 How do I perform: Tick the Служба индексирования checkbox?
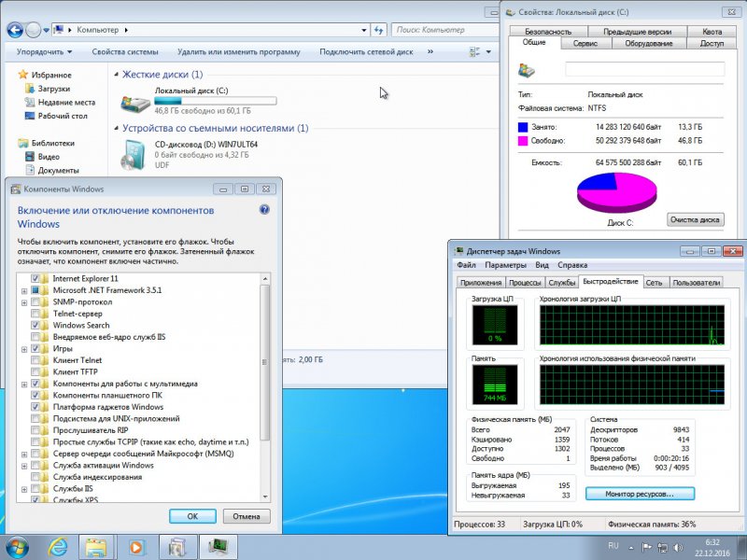point(35,477)
